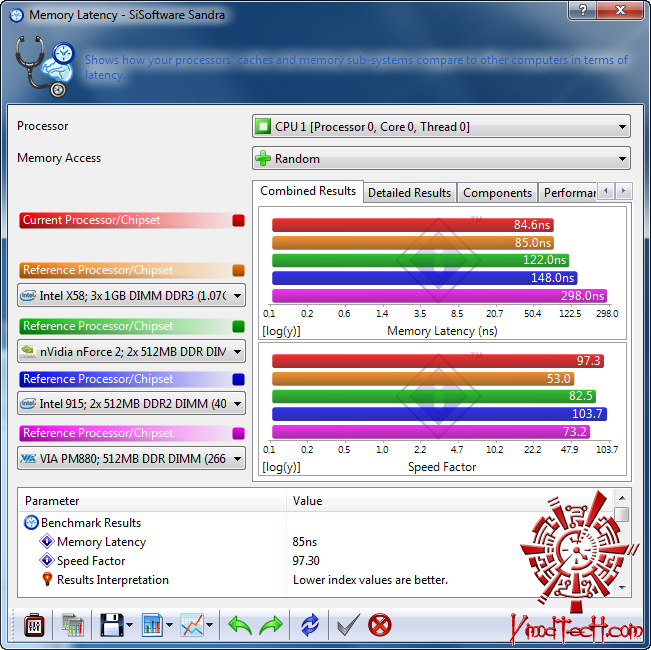Image resolution: width=651 pixels, height=650 pixels.
Task: Click the 122.0ns green latency bar
Action: 420,260
